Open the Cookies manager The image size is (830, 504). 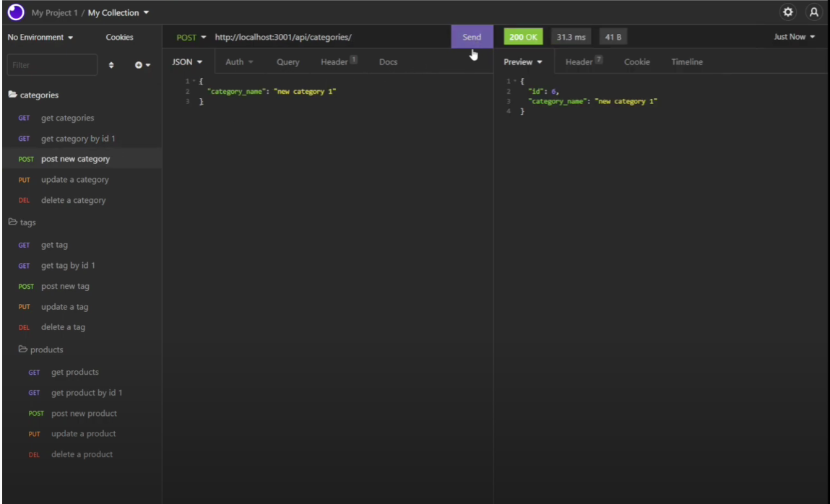point(120,37)
